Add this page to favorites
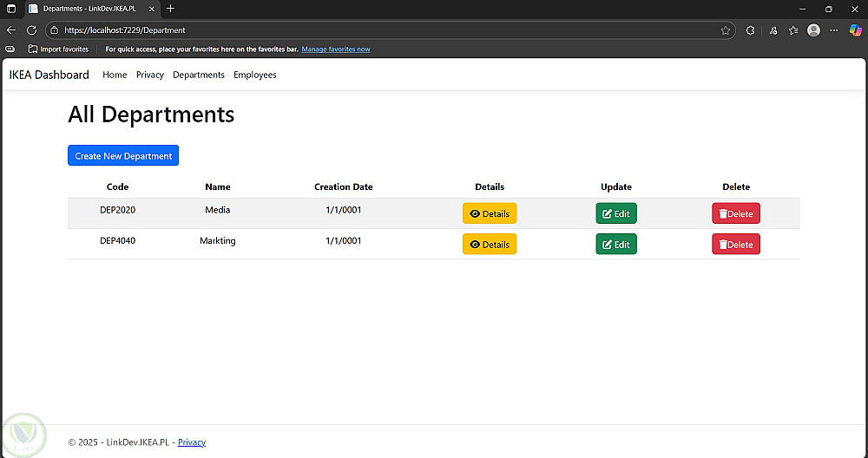868x458 pixels. [x=726, y=29]
